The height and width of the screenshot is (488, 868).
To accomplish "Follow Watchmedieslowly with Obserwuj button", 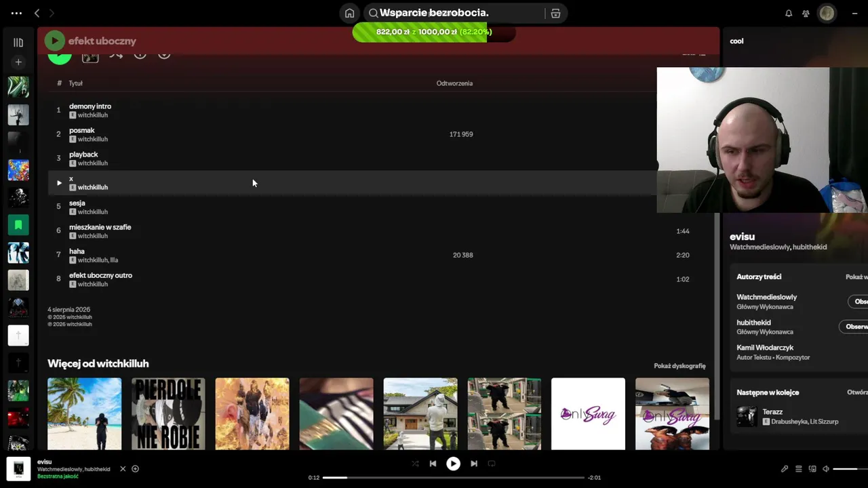I will tap(858, 302).
